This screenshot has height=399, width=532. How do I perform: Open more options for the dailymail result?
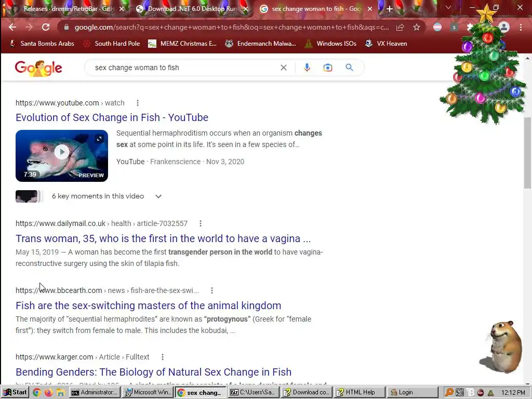(x=201, y=223)
